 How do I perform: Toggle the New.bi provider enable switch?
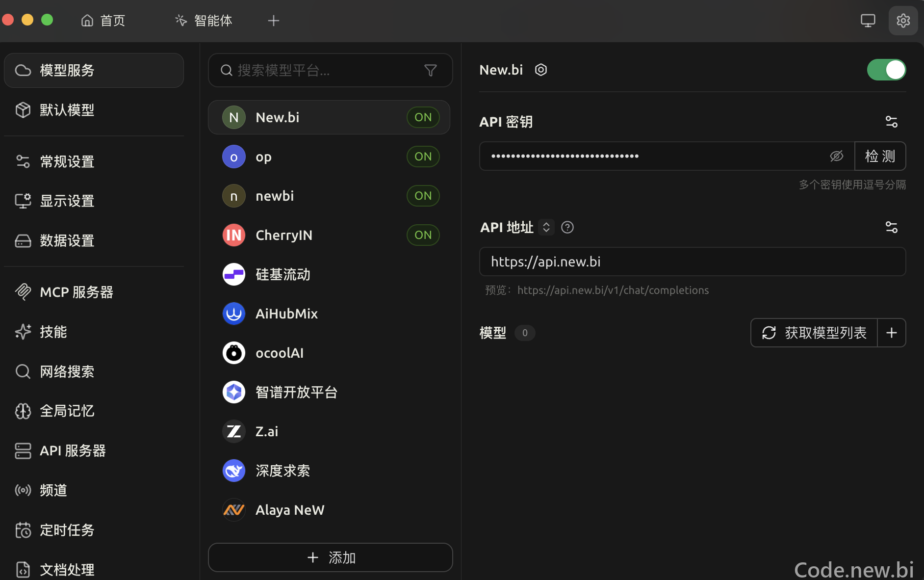click(886, 70)
